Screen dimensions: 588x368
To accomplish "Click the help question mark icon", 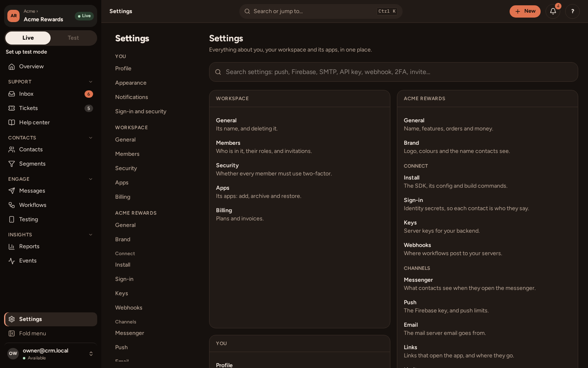I will point(572,11).
